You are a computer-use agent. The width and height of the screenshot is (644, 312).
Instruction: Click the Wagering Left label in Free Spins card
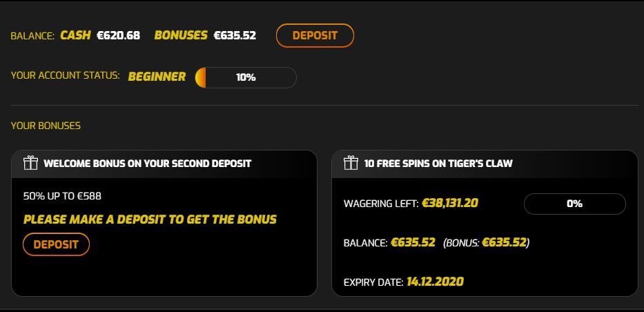point(381,204)
